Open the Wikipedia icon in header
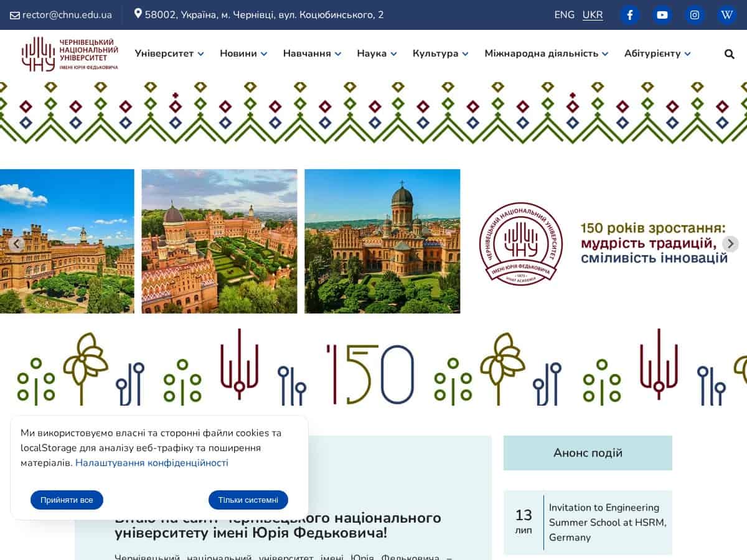Image resolution: width=747 pixels, height=560 pixels. 727,15
